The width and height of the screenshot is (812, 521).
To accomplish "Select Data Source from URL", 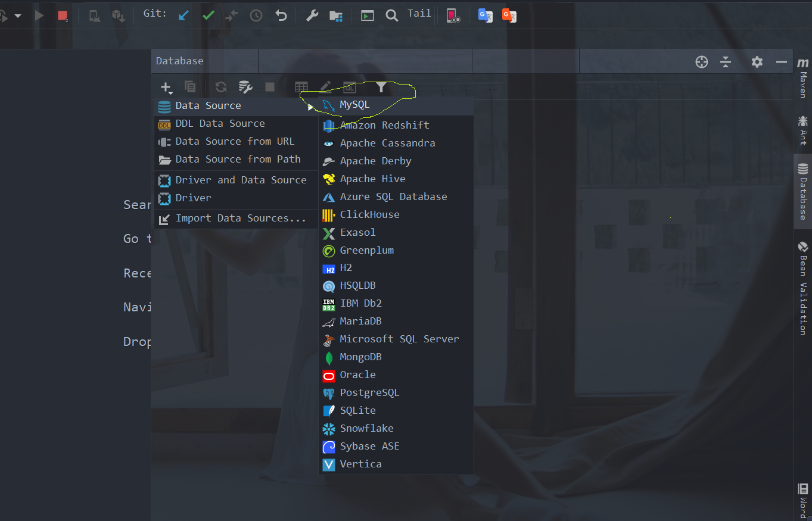I will (235, 142).
